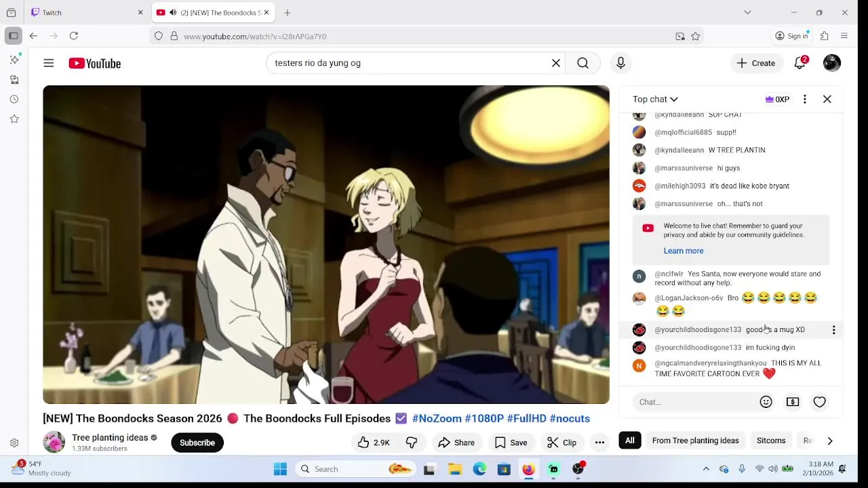
Task: Open History in the Firefox sidebar
Action: (14, 99)
